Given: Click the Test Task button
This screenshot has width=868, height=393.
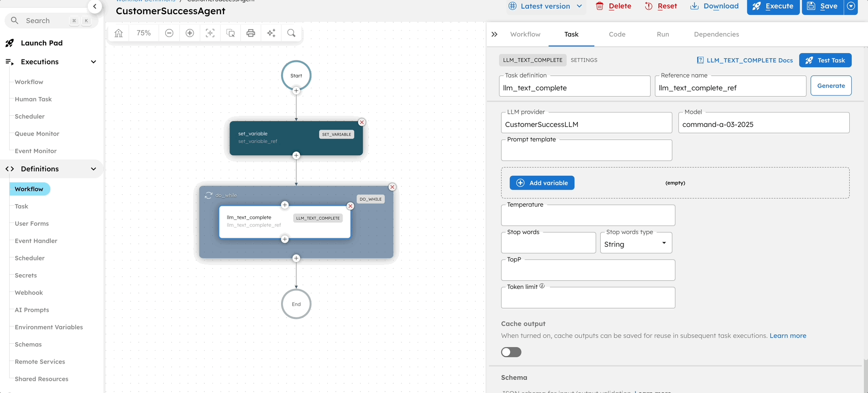Looking at the screenshot, I should pos(825,60).
